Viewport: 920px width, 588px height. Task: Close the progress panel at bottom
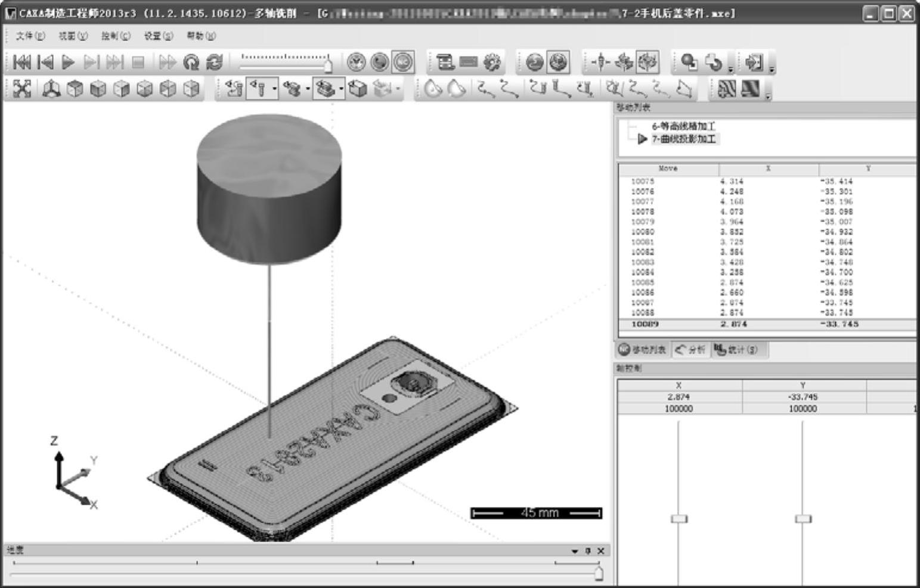tap(601, 551)
